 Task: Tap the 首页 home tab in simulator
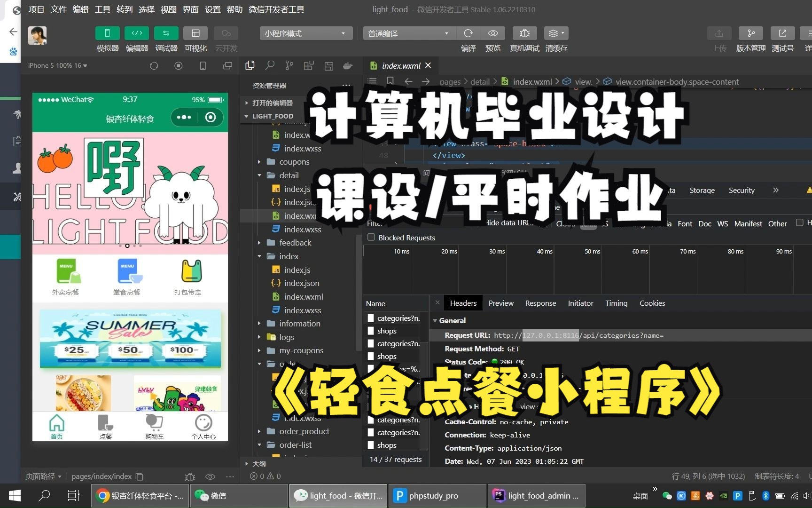click(57, 427)
